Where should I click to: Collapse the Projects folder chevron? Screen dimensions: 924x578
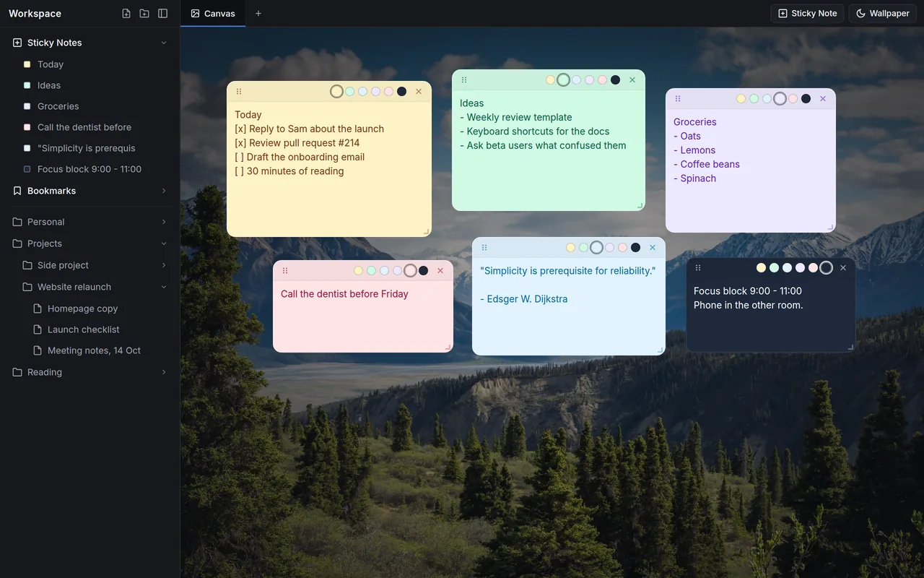(x=164, y=243)
